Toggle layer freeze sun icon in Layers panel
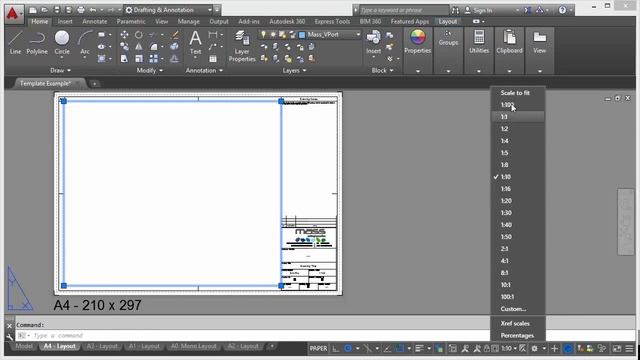640x360 pixels. pos(273,35)
